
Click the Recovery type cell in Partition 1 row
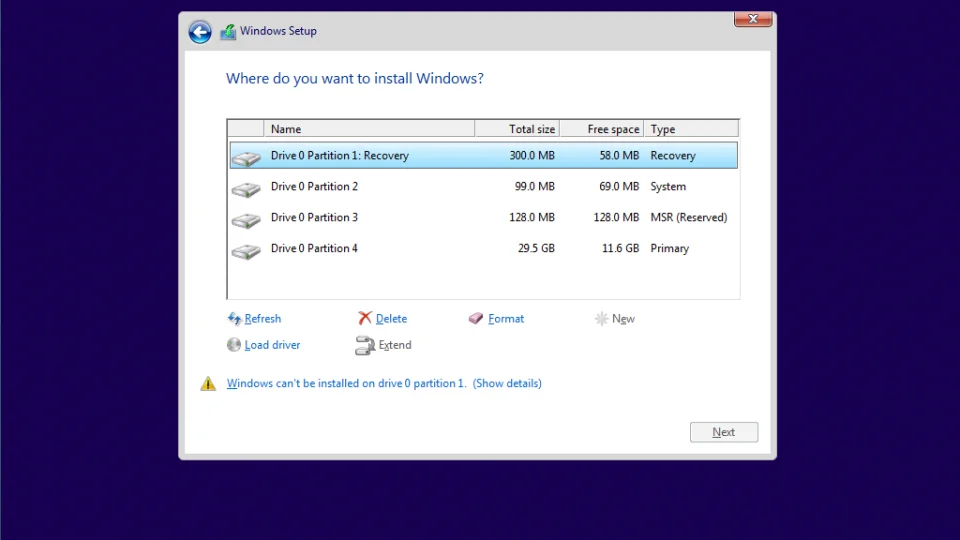pos(673,156)
